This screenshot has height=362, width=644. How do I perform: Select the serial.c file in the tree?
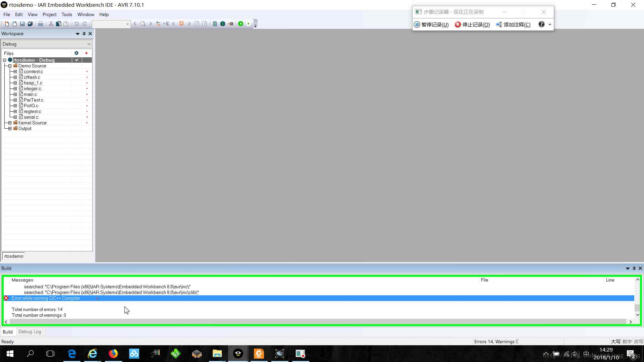coord(31,117)
